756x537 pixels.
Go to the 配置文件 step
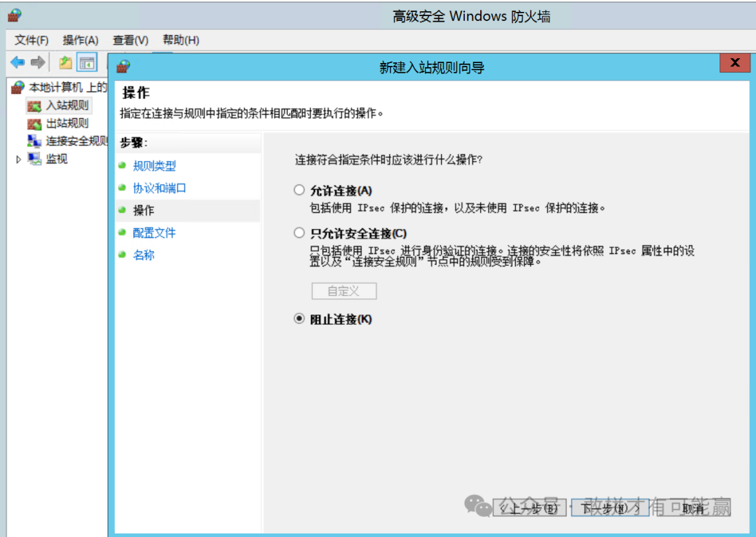coord(154,233)
